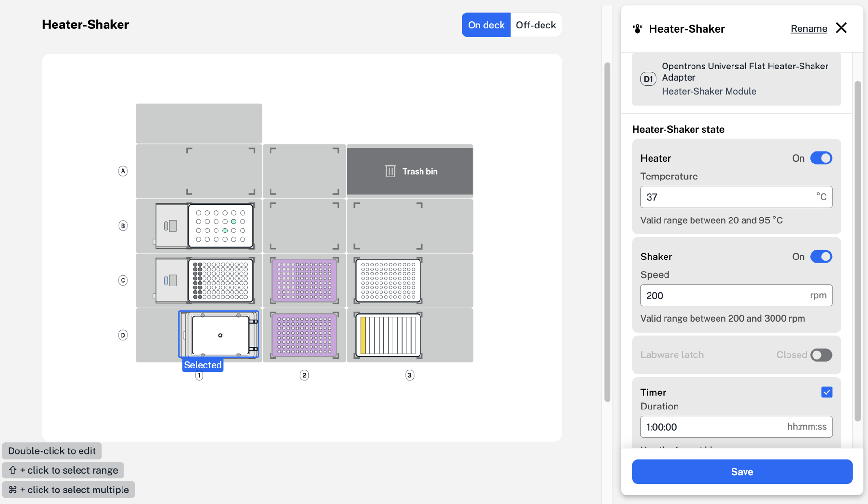Click the Save button

click(x=742, y=472)
